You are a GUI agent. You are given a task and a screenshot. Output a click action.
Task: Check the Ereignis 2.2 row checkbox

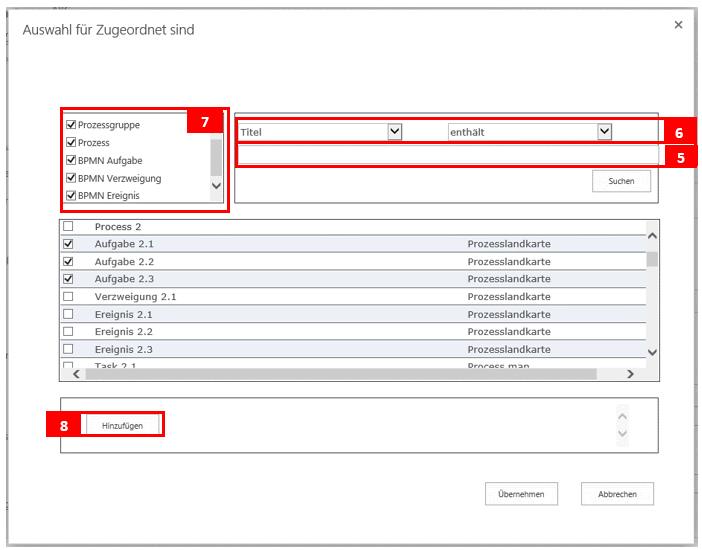pos(68,332)
